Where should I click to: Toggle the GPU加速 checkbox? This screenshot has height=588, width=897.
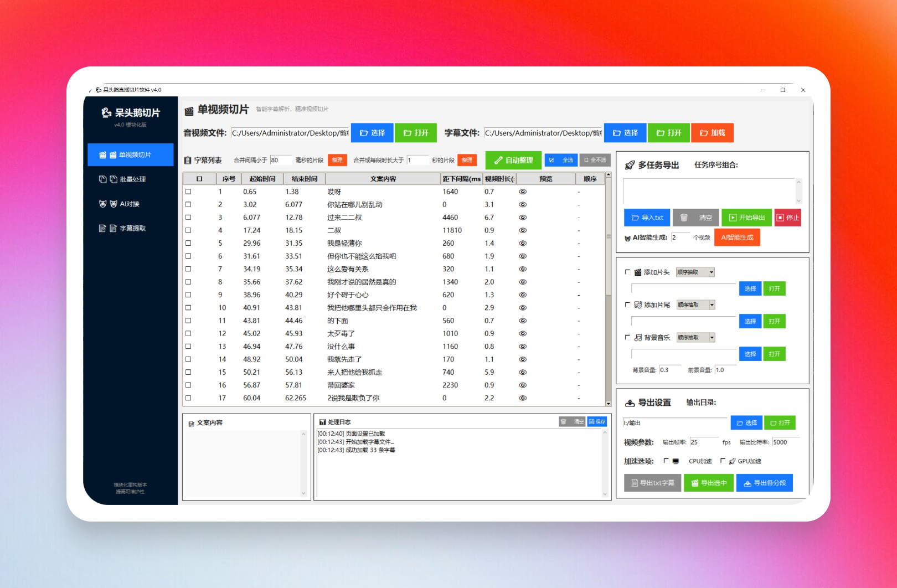click(x=723, y=461)
